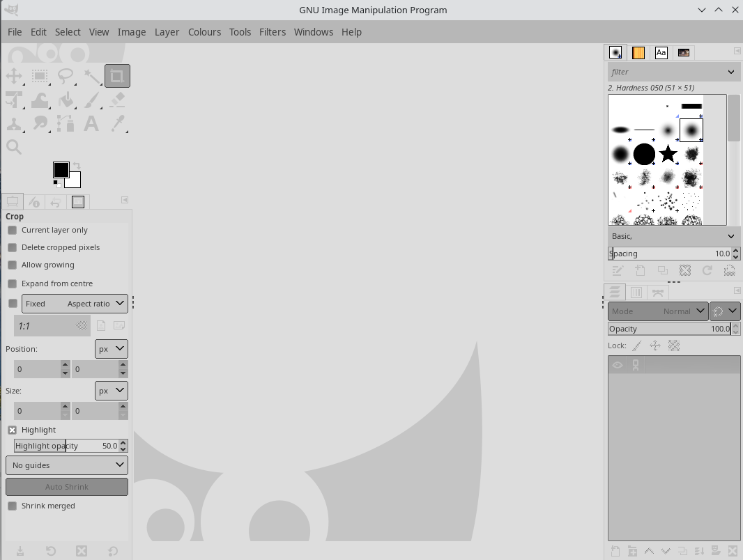Switch to Document History tab
Screen dimensions: 743x560
coord(684,52)
